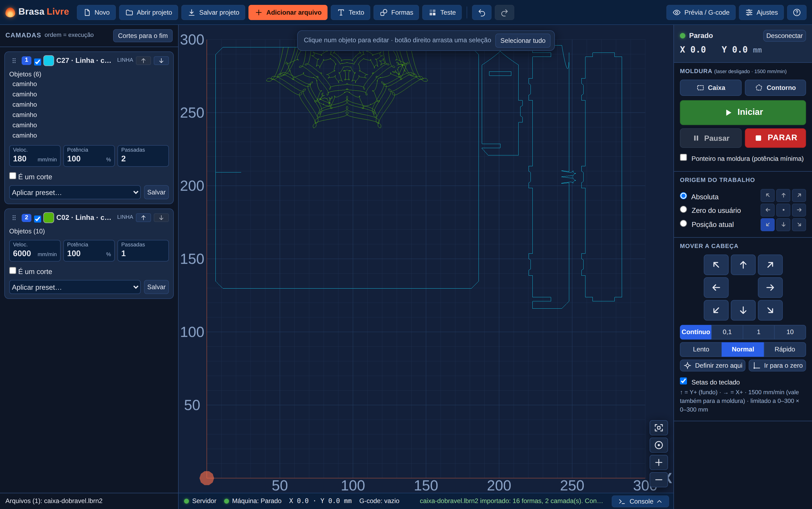Set origin to top-right corner arrow
This screenshot has width=812, height=509.
[x=799, y=195]
